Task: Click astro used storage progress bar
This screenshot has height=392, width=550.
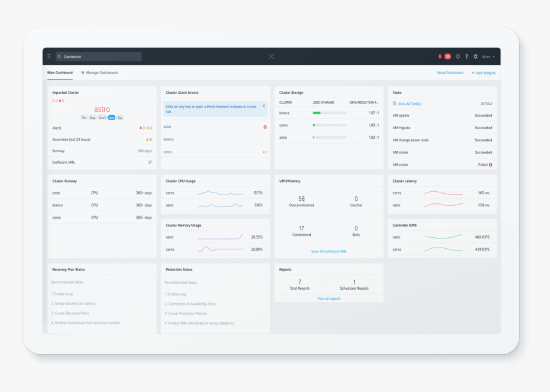Action: pos(329,137)
